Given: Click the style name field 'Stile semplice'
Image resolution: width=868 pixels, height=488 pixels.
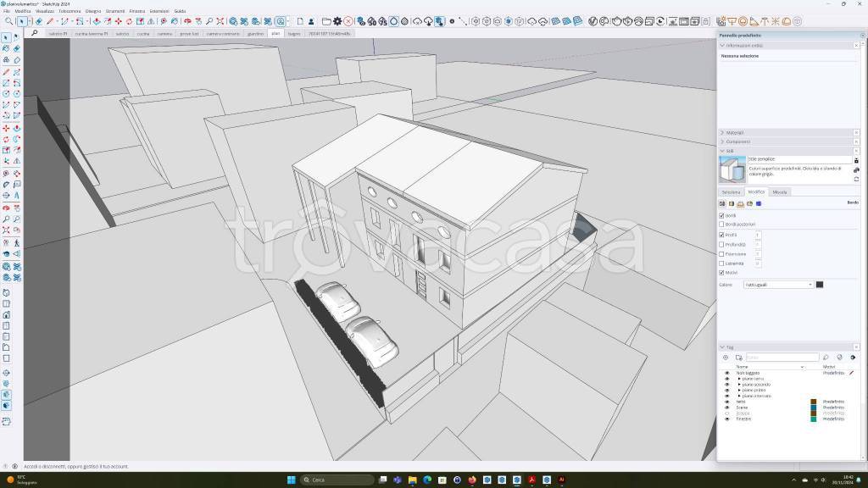Looking at the screenshot, I should [799, 159].
